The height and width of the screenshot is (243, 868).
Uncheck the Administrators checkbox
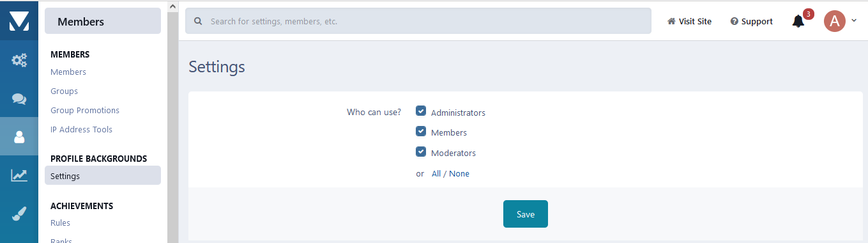(421, 111)
